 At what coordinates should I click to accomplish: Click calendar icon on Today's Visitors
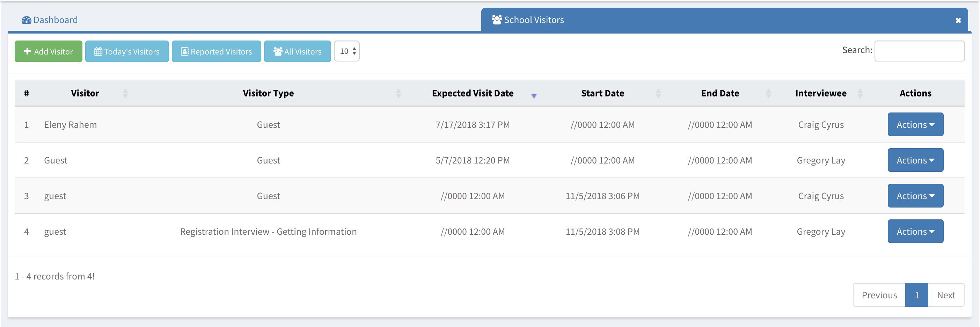point(98,51)
